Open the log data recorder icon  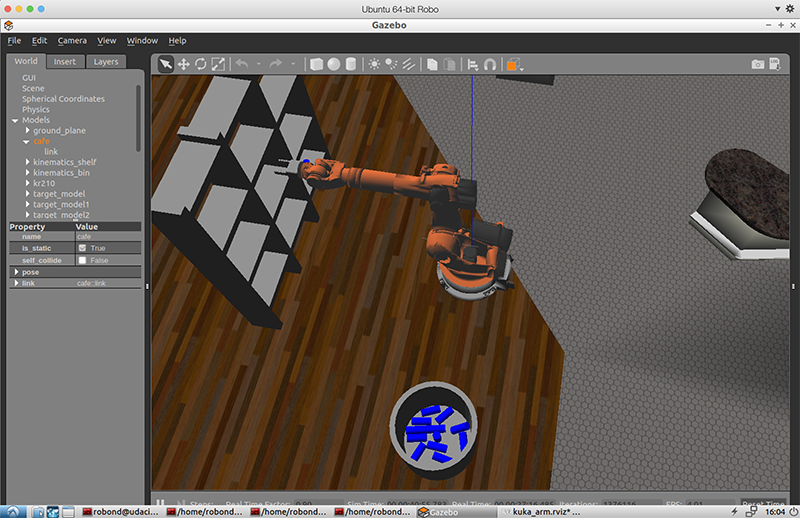[x=775, y=64]
